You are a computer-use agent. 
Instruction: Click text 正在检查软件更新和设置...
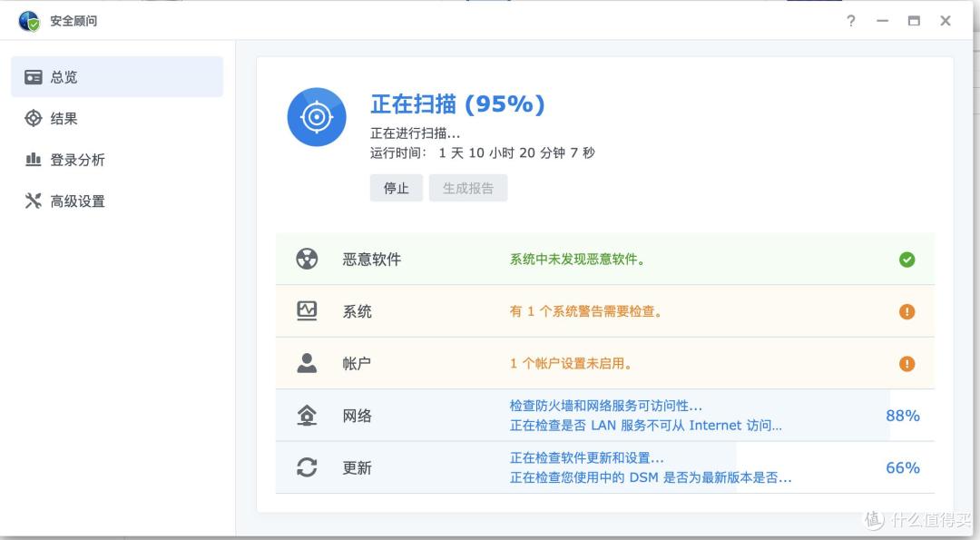click(586, 458)
